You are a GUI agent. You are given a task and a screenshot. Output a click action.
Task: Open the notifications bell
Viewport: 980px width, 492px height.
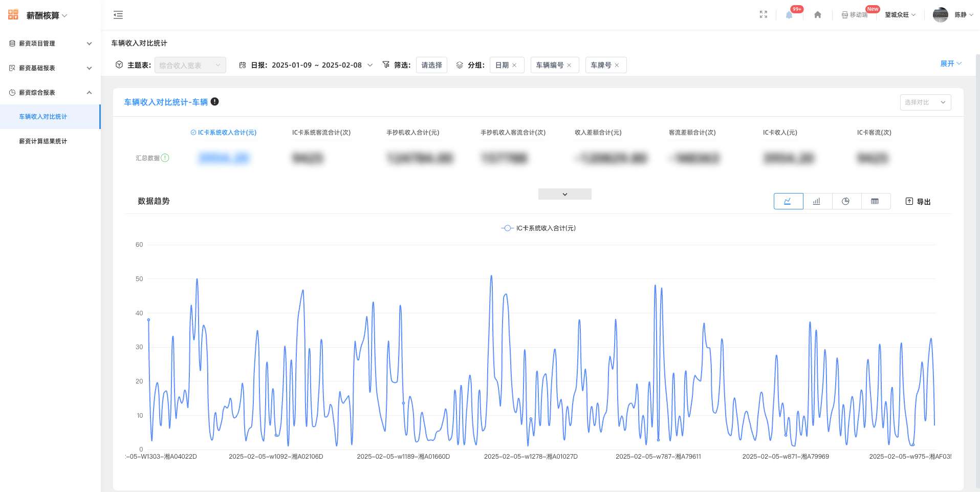point(789,15)
